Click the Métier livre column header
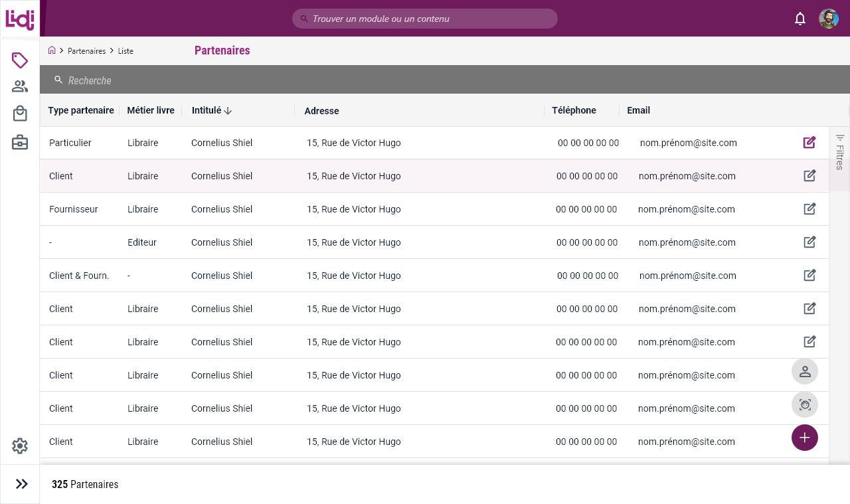Viewport: 850px width, 504px height. click(x=151, y=110)
